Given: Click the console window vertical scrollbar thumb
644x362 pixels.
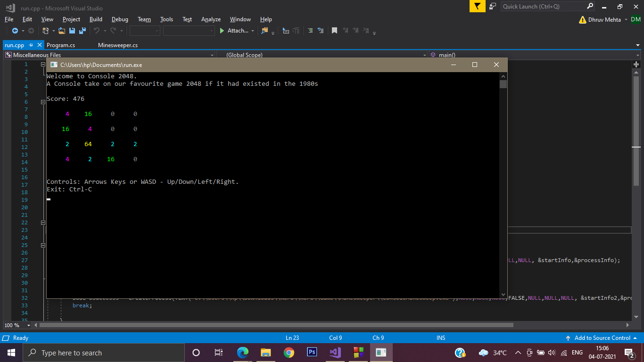Looking at the screenshot, I should coord(504,84).
